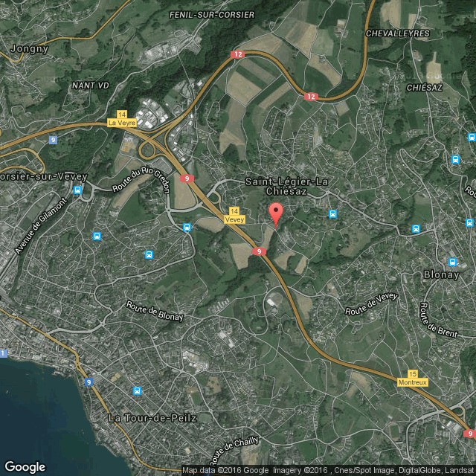Click the Avenue de Gilamont label

tap(41, 226)
